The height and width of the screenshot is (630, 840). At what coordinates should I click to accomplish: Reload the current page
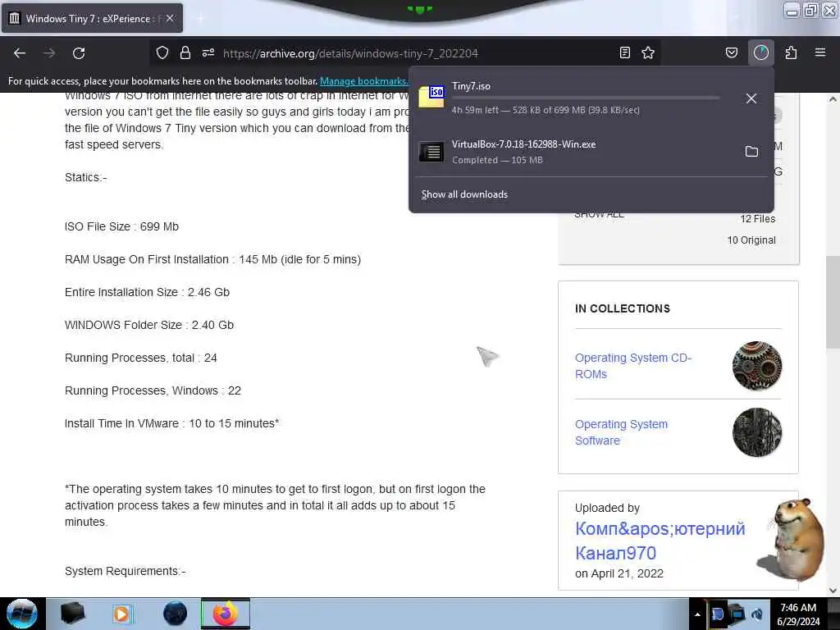point(79,53)
